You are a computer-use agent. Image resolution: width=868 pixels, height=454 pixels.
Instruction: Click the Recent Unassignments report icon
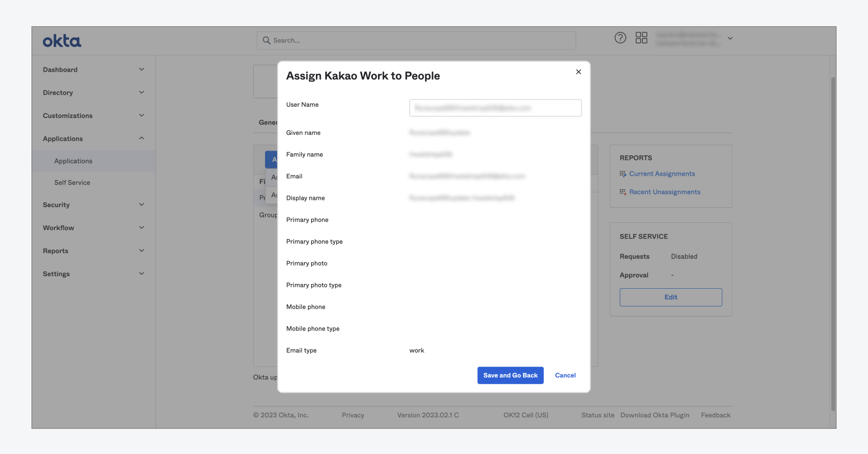pos(623,192)
